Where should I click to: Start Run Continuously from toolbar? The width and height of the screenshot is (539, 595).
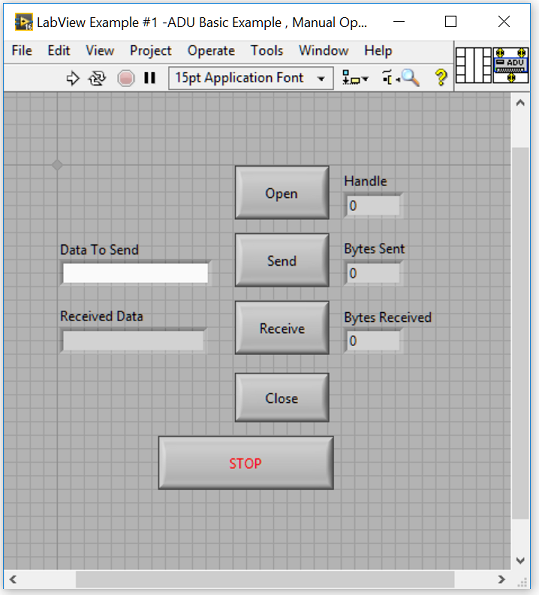(x=97, y=78)
